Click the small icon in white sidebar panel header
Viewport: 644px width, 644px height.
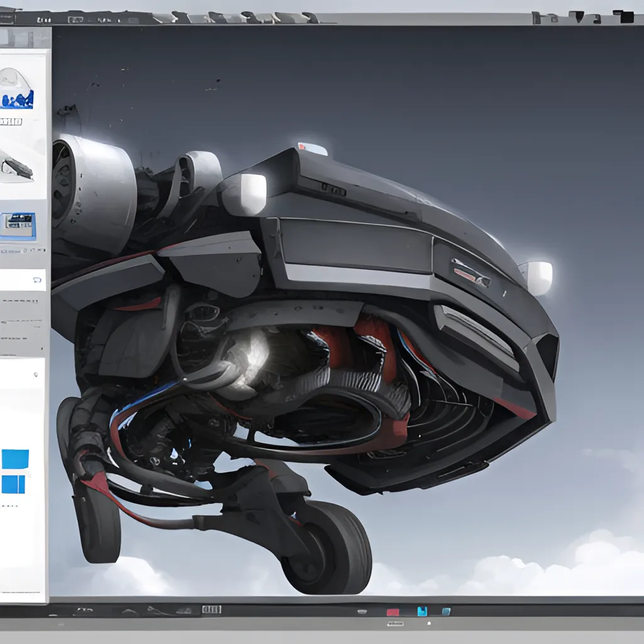pos(38,280)
